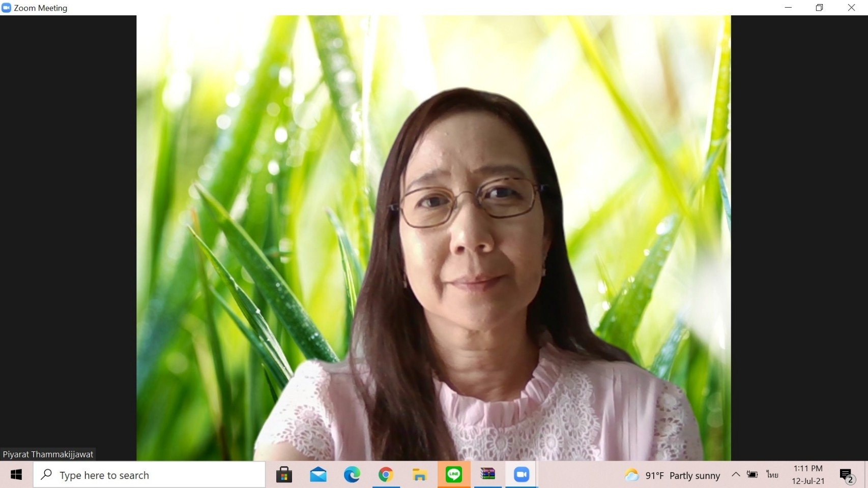Open the clock showing 1:11 PM
This screenshot has width=868, height=488.
point(808,475)
